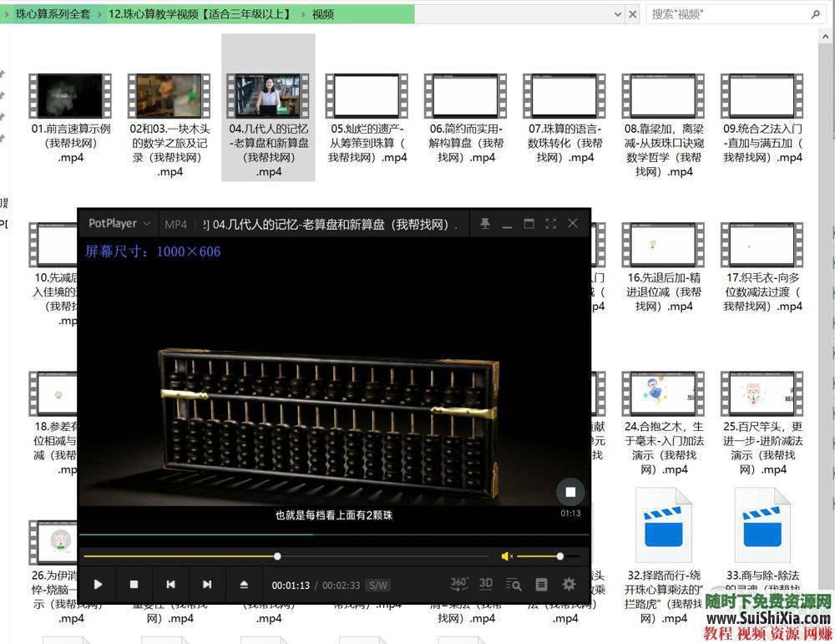This screenshot has height=644, width=835.
Task: Jump back to the previous video file
Action: click(170, 584)
